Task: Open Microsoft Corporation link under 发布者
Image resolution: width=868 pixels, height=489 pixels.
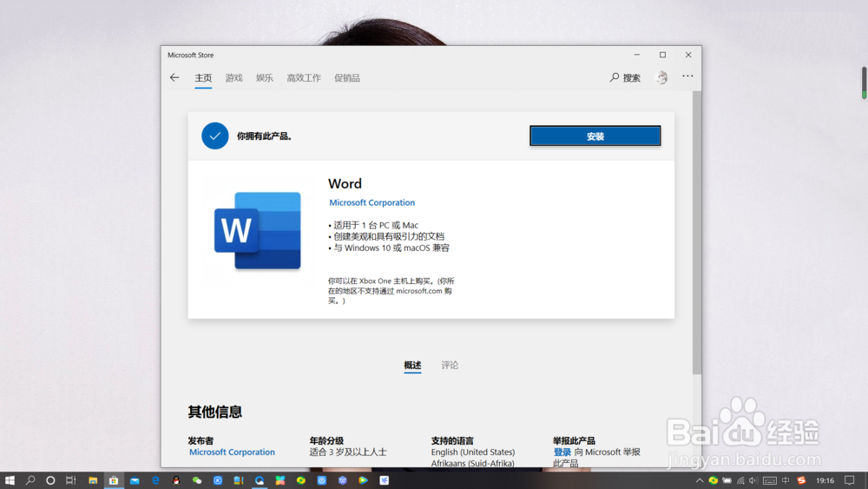Action: tap(232, 452)
